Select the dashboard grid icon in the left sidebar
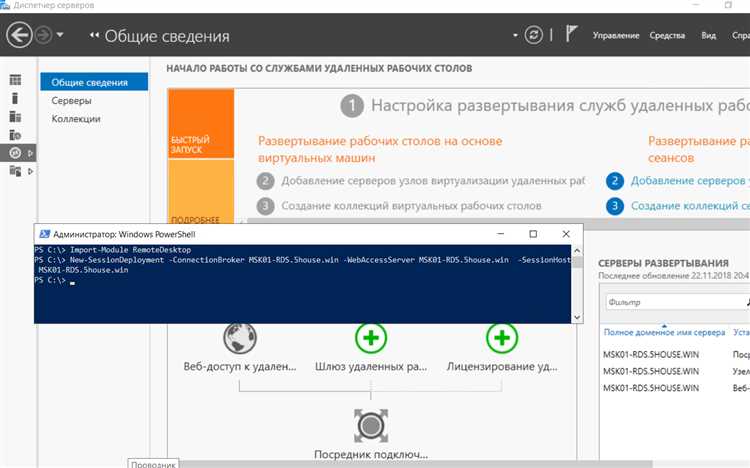750x468 pixels. (x=15, y=79)
